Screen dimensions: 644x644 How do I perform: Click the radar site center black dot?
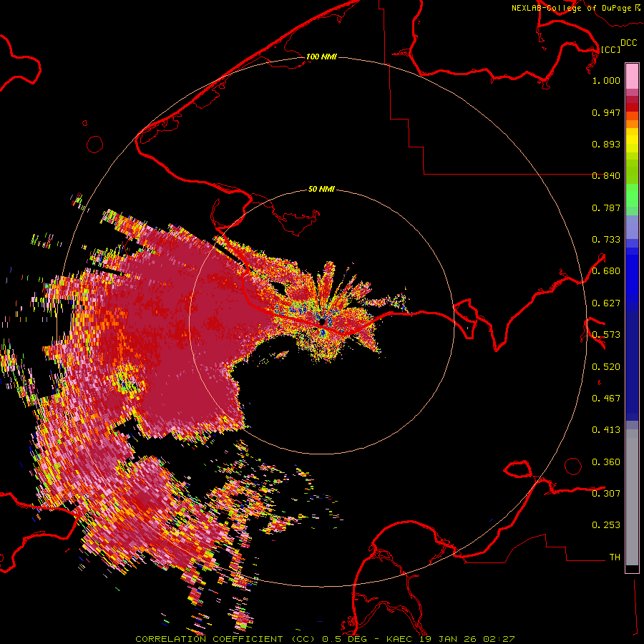[x=322, y=322]
